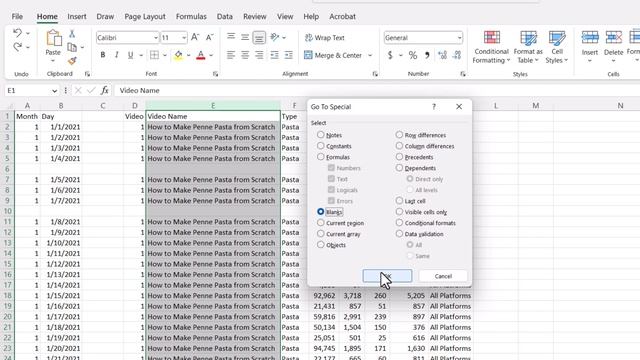Open Insert Function fx button
This screenshot has height=360, width=640.
tap(104, 90)
